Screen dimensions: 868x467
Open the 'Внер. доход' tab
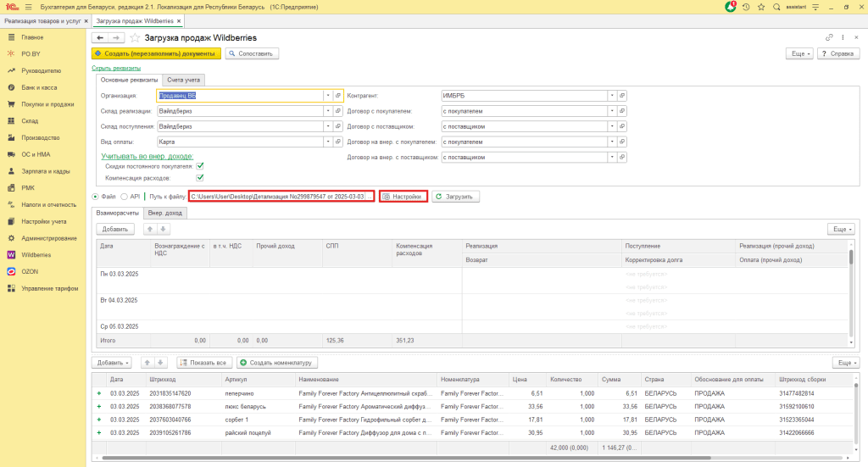[x=165, y=213]
